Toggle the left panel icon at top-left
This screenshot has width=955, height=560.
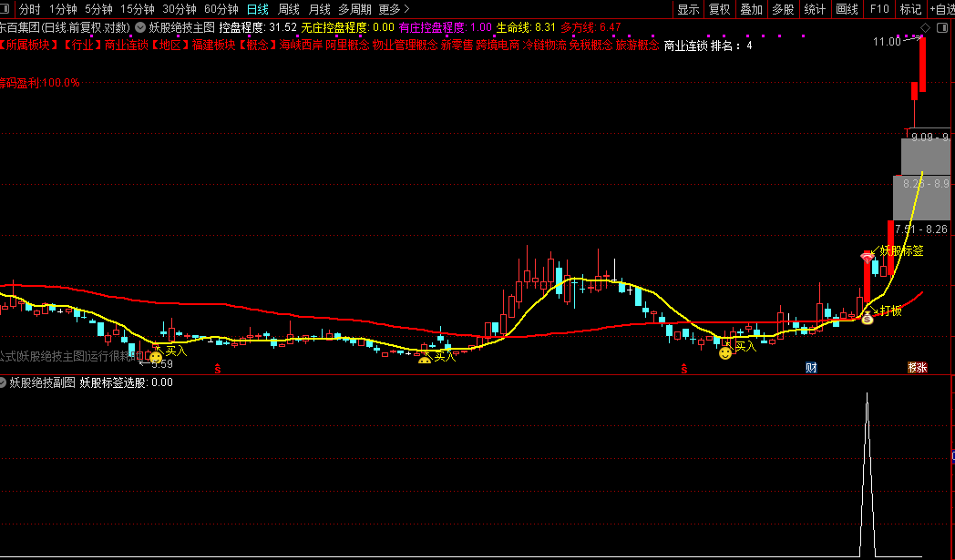point(5,8)
